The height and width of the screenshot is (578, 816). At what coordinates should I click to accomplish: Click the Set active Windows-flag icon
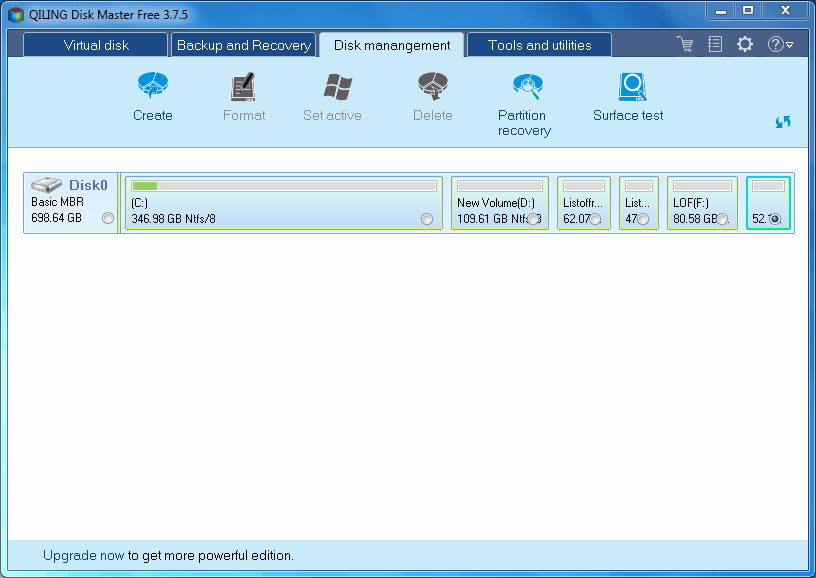(x=338, y=86)
